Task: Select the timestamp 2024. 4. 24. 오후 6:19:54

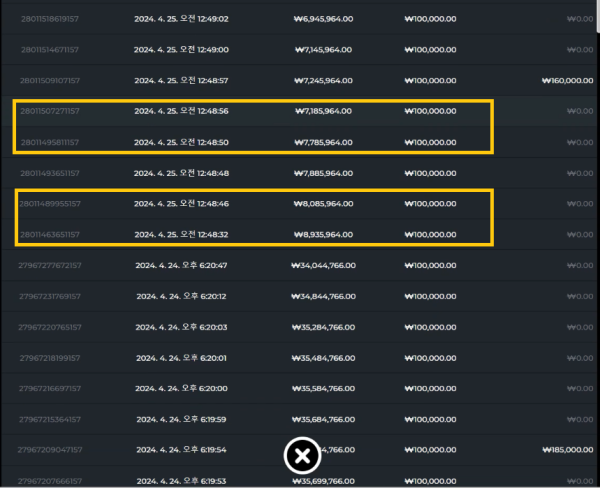Action: pyautogui.click(x=181, y=450)
